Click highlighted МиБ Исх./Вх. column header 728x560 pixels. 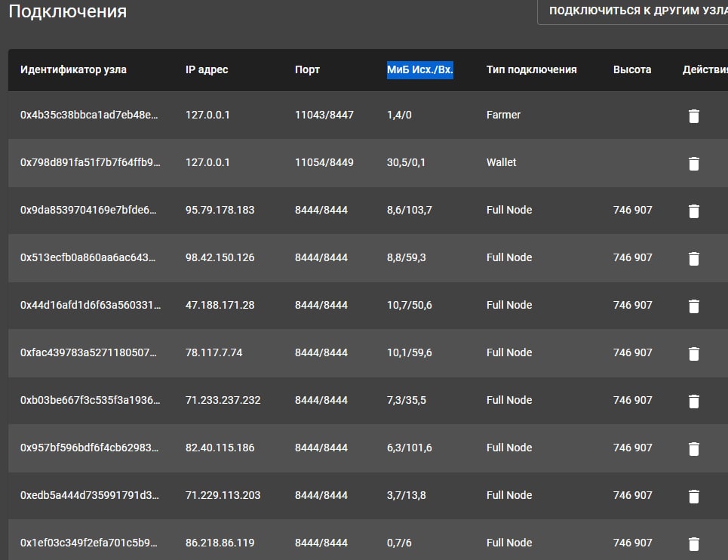(420, 69)
